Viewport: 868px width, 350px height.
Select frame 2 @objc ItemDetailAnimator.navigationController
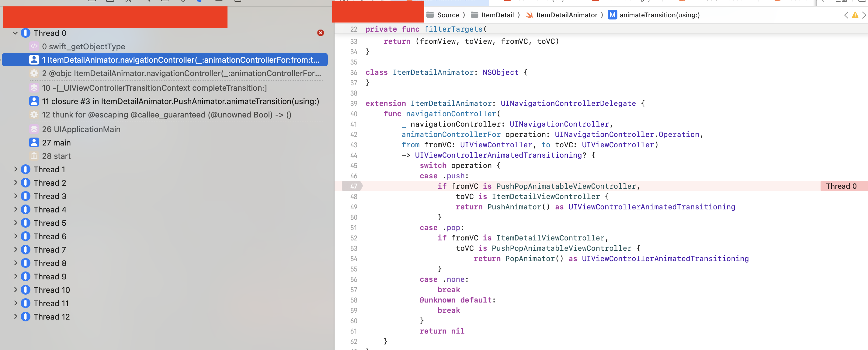coord(165,73)
